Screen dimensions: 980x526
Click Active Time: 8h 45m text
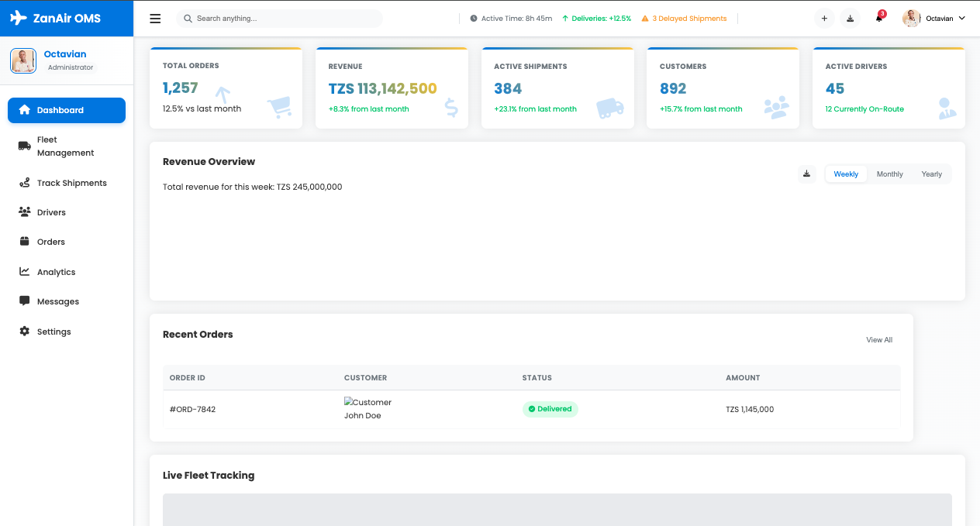pos(516,19)
